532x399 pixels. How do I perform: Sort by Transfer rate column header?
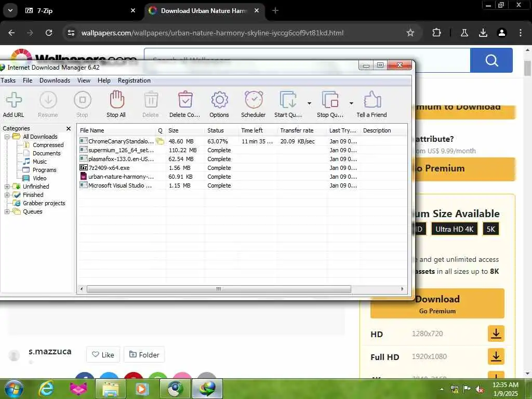tap(302, 130)
